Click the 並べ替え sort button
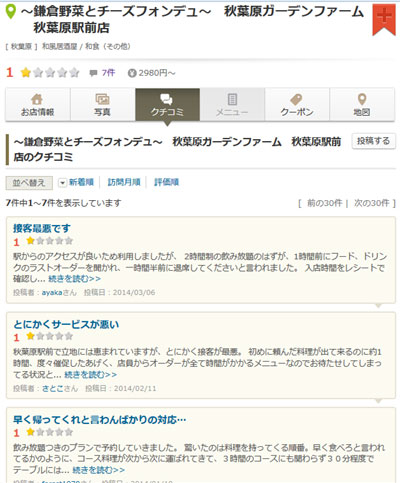The image size is (400, 483). 29,183
